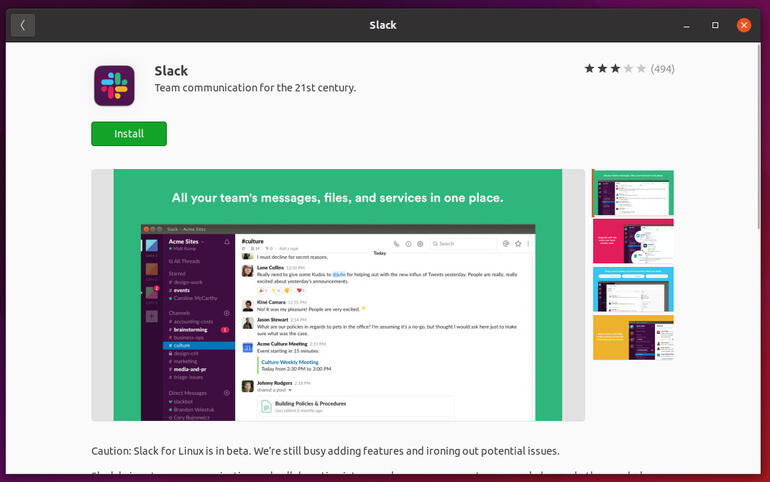
Task: Click "Team communication for the 21st century." text
Action: pos(255,88)
